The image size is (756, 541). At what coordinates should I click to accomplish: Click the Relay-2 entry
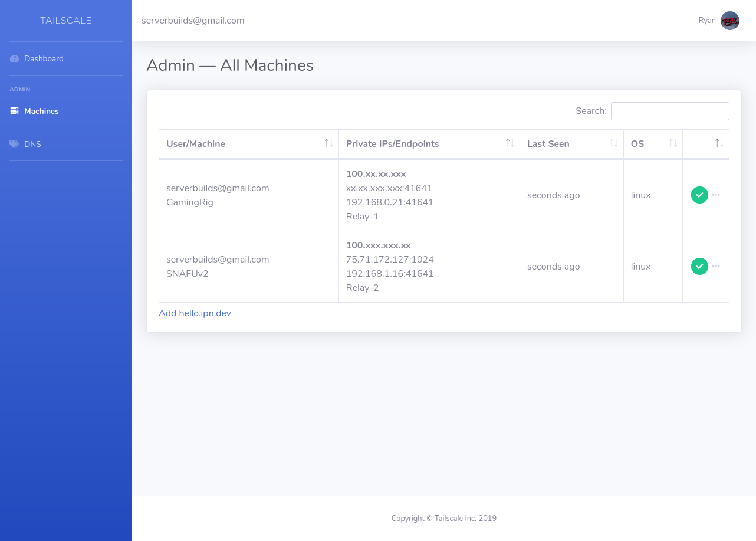363,288
